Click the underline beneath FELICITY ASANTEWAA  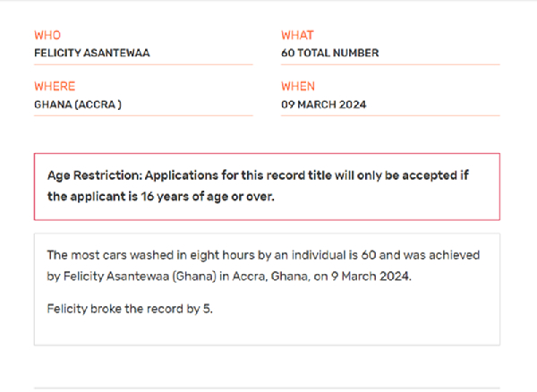pos(143,64)
